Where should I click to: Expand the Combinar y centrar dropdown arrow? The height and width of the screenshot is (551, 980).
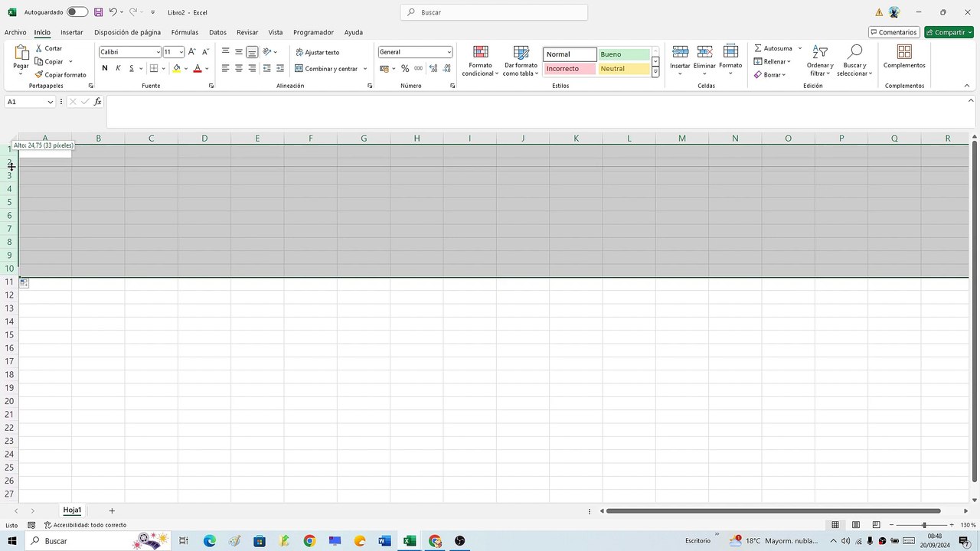pyautogui.click(x=365, y=69)
